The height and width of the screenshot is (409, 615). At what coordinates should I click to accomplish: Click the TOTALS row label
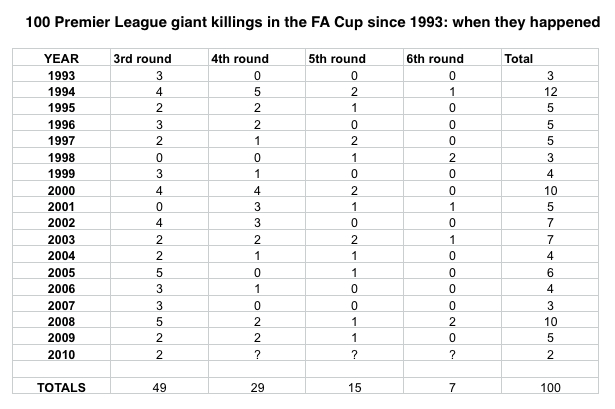click(61, 387)
